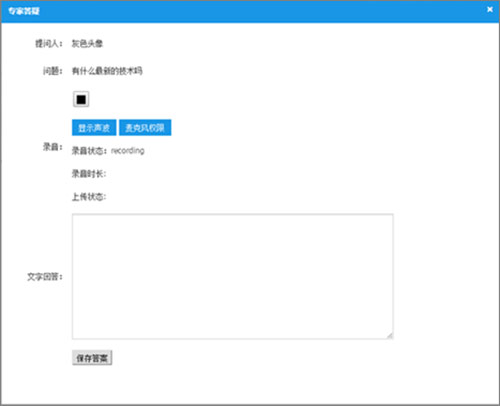Image resolution: width=500 pixels, height=406 pixels.
Task: Click the 上传状态 label
Action: [89, 197]
